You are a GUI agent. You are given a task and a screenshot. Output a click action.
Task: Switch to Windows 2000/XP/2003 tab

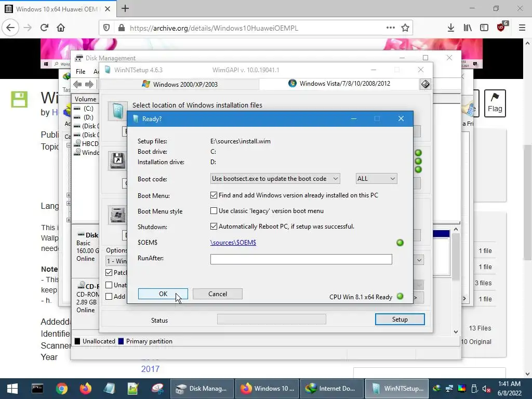[180, 84]
